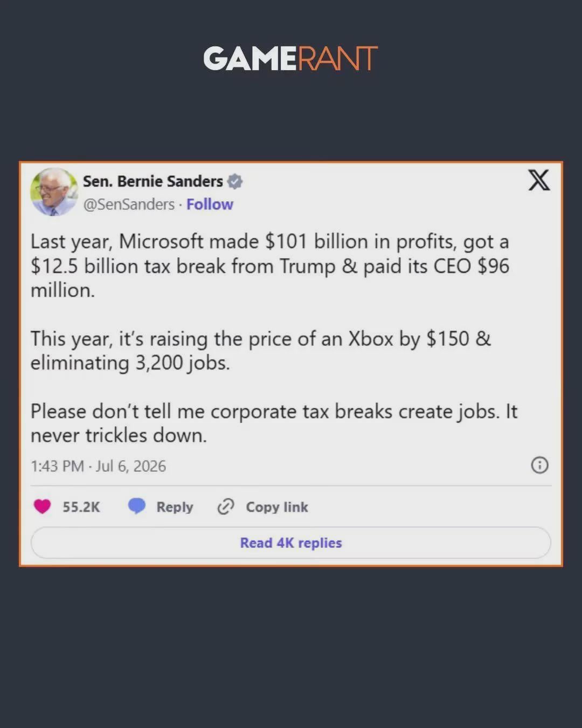The height and width of the screenshot is (728, 582).
Task: Click the Reply label
Action: click(175, 507)
